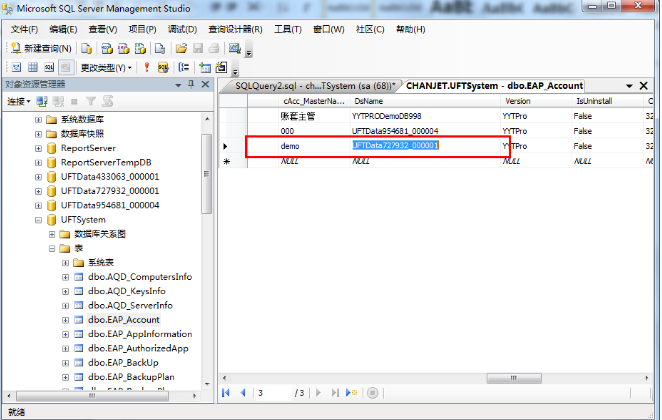The width and height of the screenshot is (662, 420).
Task: Click the YYTPRODemoDB998 cell
Action: click(425, 116)
